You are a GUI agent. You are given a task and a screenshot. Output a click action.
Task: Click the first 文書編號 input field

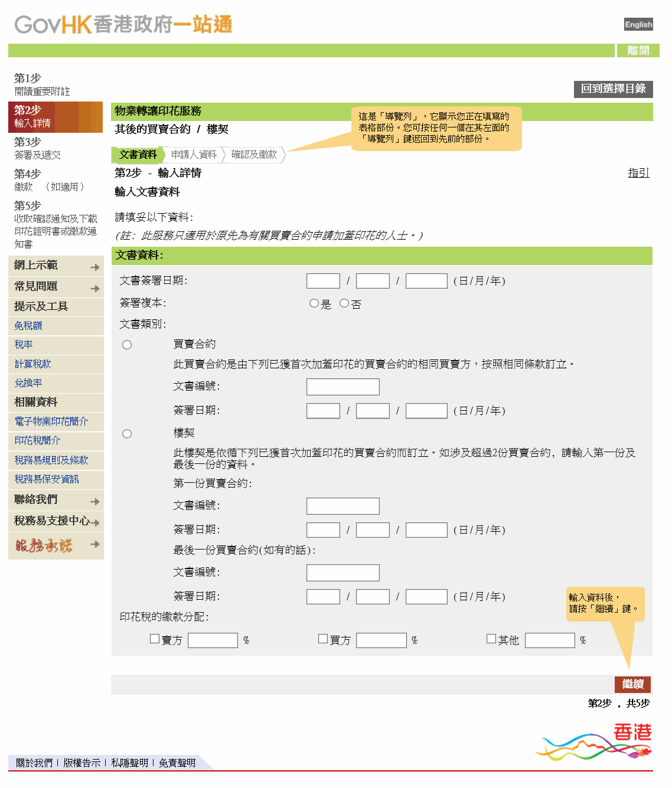(342, 387)
